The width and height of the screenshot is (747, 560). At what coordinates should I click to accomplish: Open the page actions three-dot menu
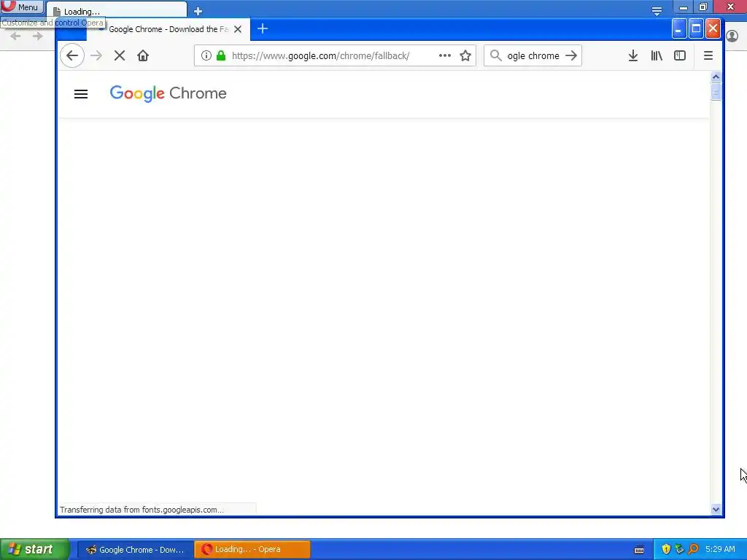coord(445,55)
